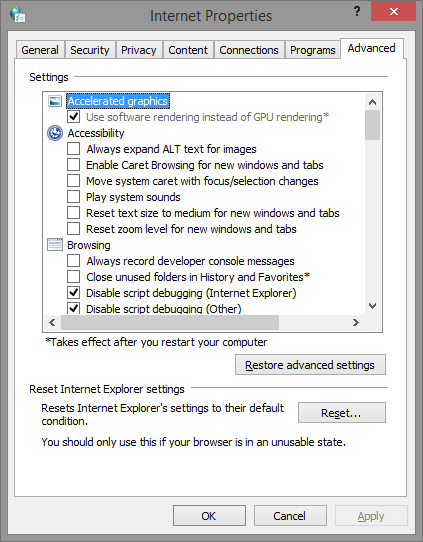Click the vertical scrollbar thumb in settings list

(x=372, y=125)
